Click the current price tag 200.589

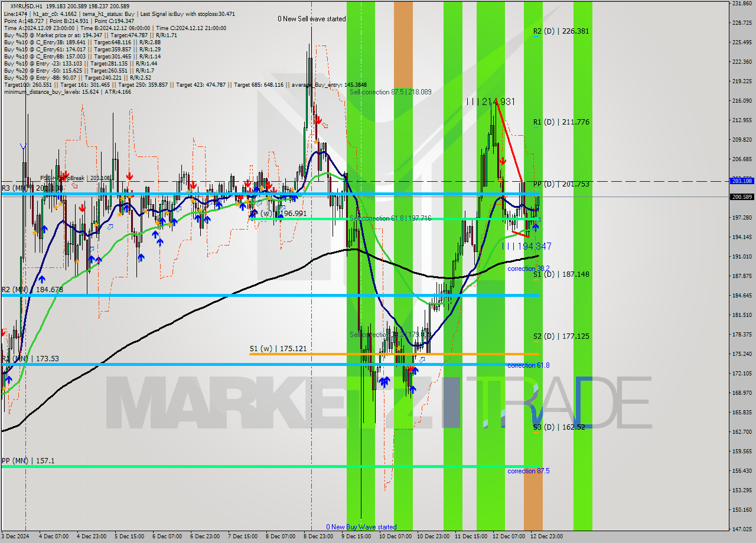click(x=741, y=197)
